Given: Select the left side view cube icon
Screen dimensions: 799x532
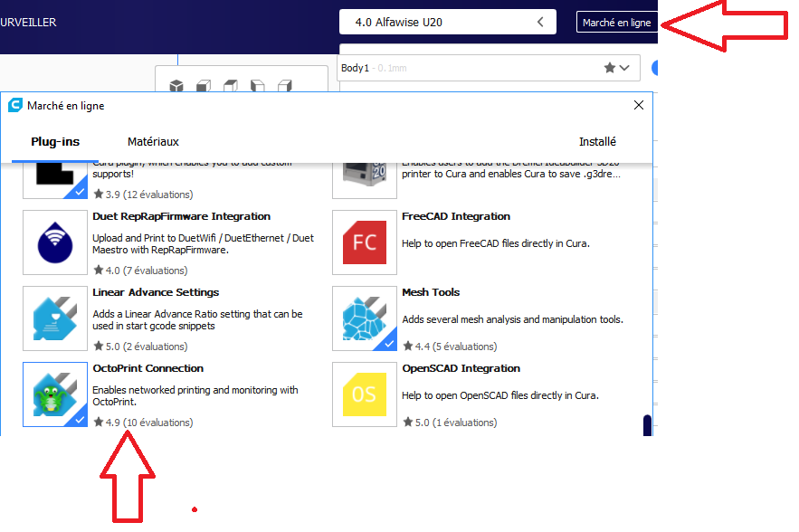Looking at the screenshot, I should coord(257,86).
